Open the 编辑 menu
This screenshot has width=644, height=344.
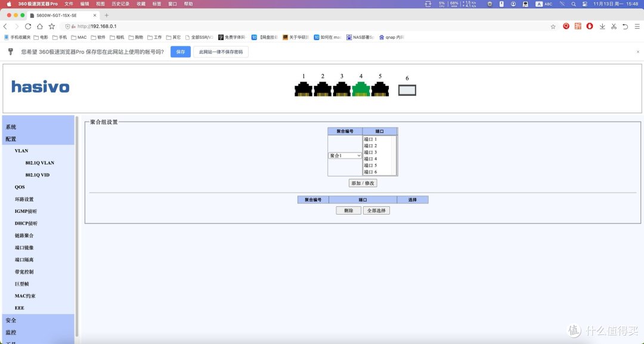click(x=85, y=4)
